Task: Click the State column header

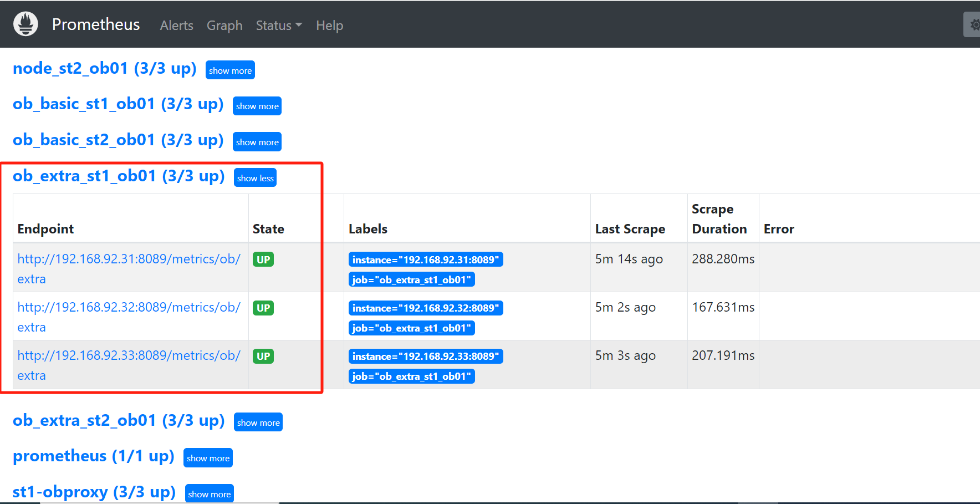Action: coord(268,229)
